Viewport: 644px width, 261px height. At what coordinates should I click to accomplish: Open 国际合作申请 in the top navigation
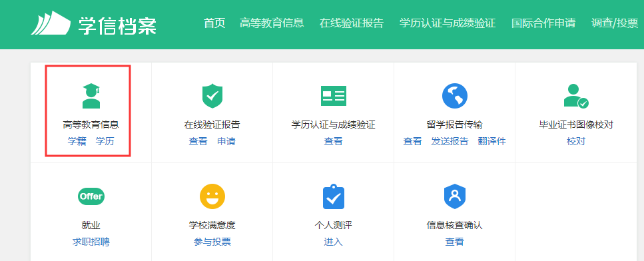pyautogui.click(x=543, y=23)
